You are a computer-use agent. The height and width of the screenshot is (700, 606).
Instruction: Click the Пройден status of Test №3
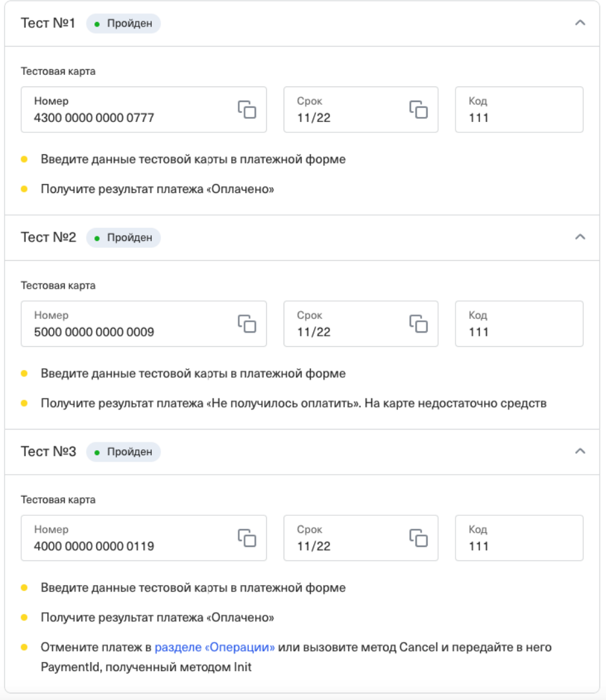click(x=123, y=452)
